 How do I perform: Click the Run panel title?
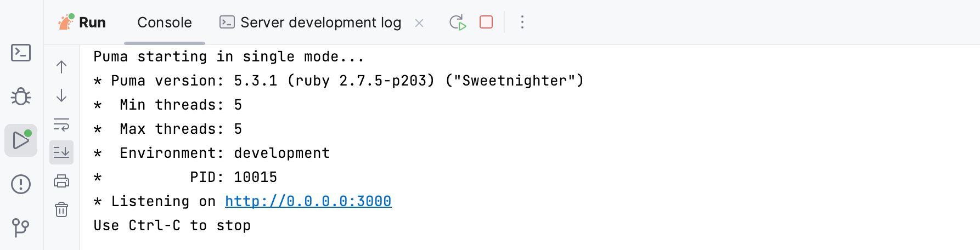92,22
